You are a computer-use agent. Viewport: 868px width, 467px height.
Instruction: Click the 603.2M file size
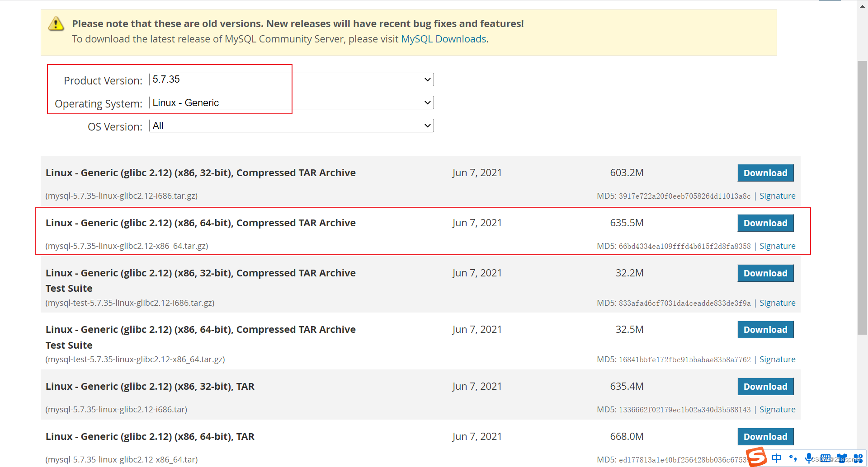627,173
